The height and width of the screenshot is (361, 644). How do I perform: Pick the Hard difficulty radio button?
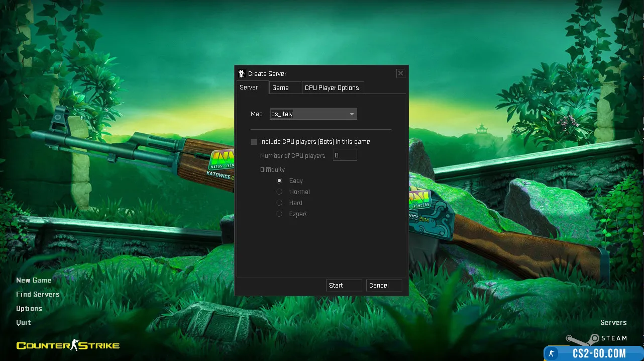[280, 203]
